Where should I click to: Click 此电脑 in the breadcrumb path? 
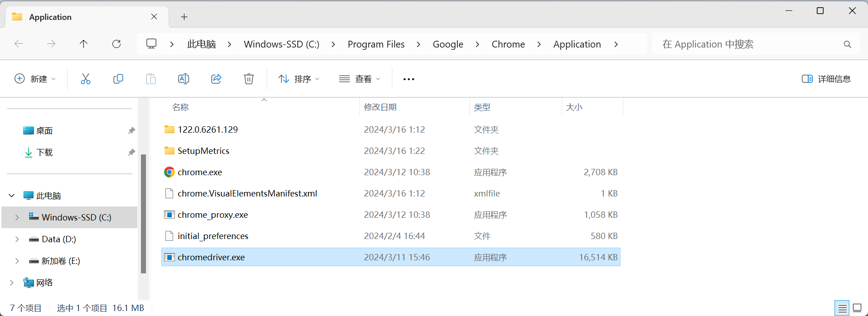point(201,44)
